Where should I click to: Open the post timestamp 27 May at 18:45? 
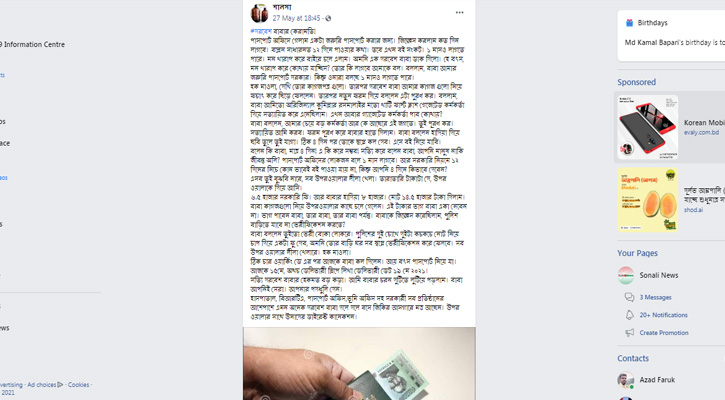click(x=296, y=18)
